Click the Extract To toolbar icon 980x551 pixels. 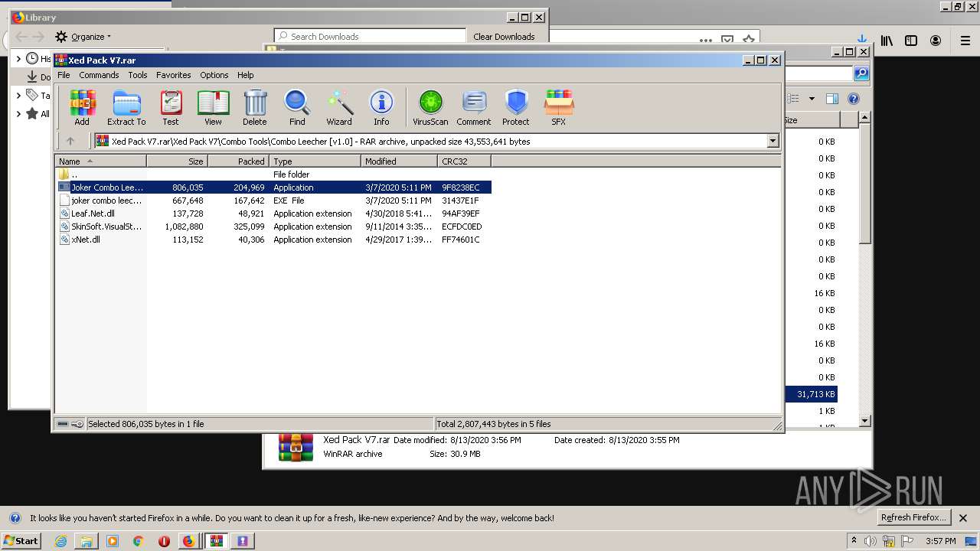coord(126,108)
